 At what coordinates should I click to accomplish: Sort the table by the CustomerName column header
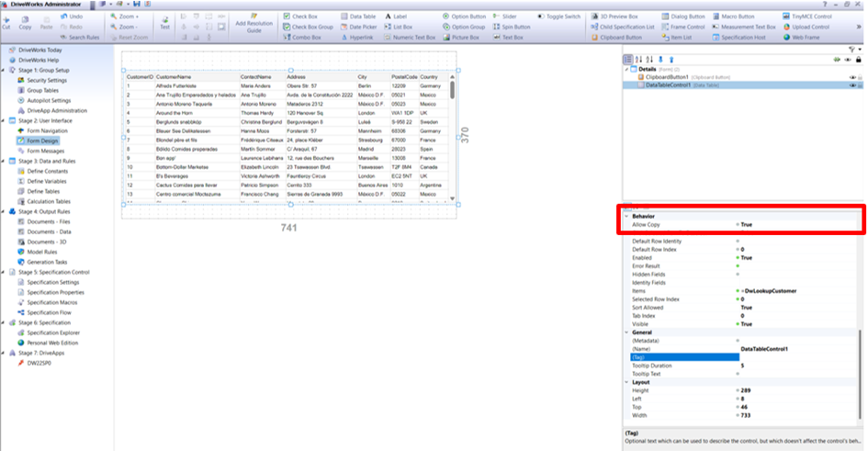pos(197,77)
